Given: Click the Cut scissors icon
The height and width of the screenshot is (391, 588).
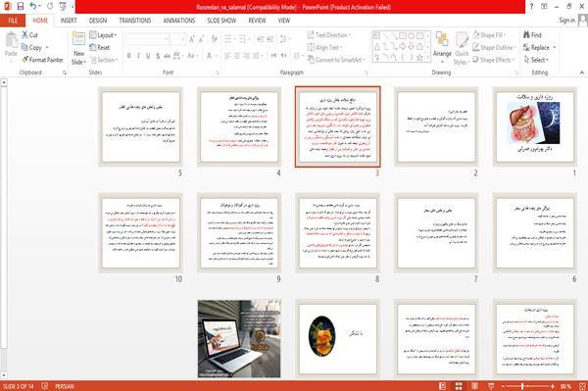Looking at the screenshot, I should (x=24, y=35).
